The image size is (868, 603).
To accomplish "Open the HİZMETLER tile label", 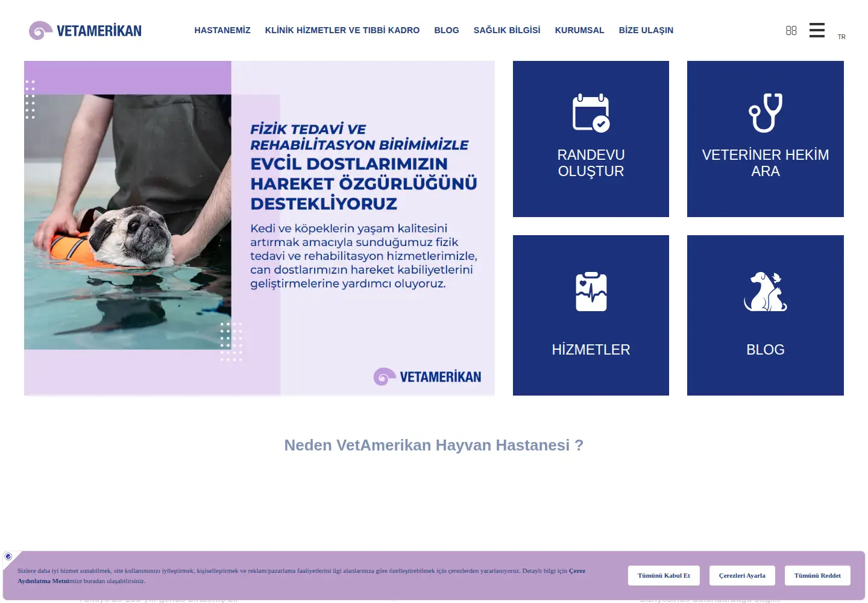I will [591, 350].
